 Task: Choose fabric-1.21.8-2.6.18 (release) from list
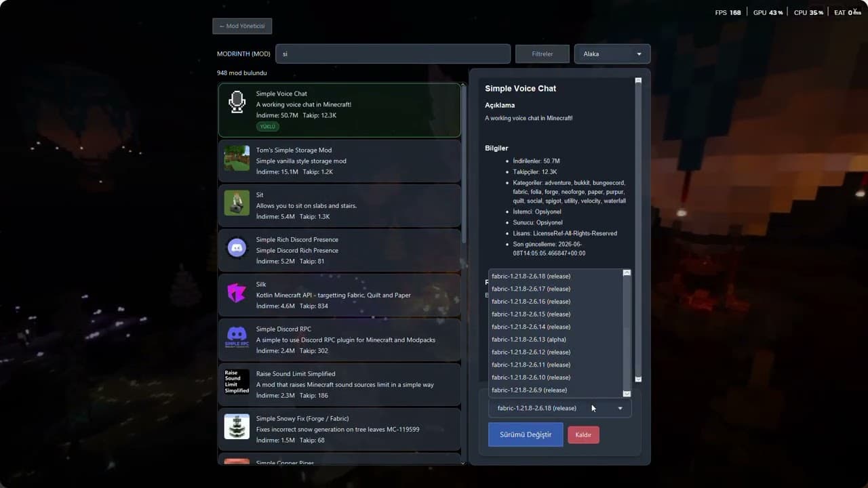coord(555,276)
